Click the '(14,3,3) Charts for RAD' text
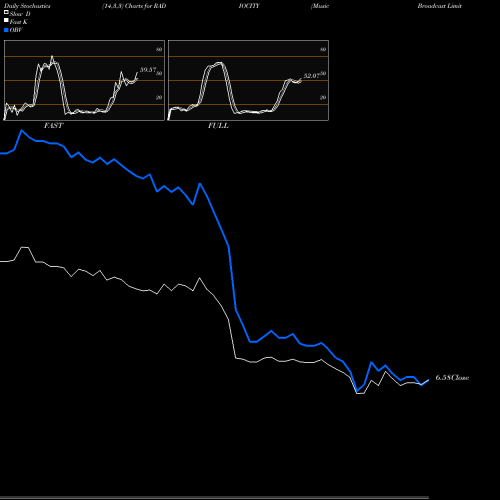Image resolution: width=500 pixels, height=500 pixels. pyautogui.click(x=134, y=6)
